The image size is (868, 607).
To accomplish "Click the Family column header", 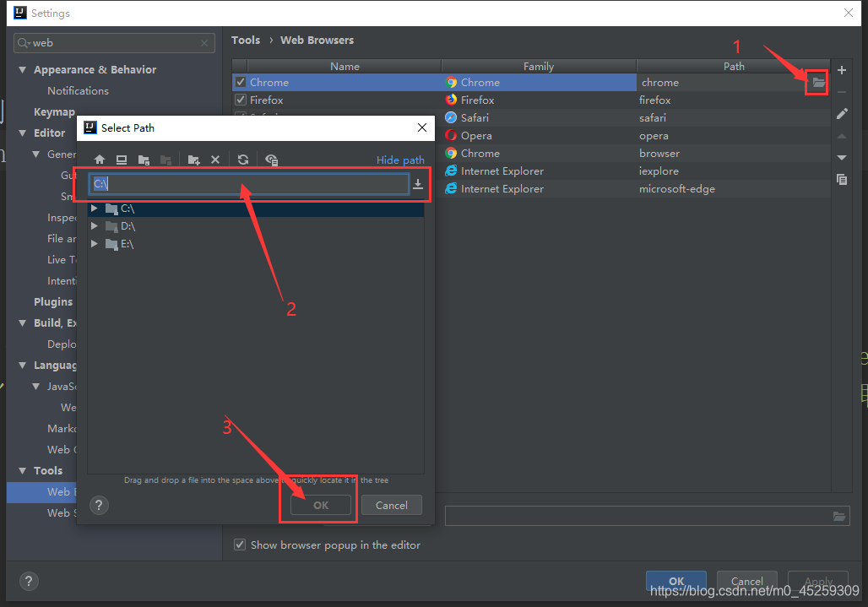I will (539, 67).
